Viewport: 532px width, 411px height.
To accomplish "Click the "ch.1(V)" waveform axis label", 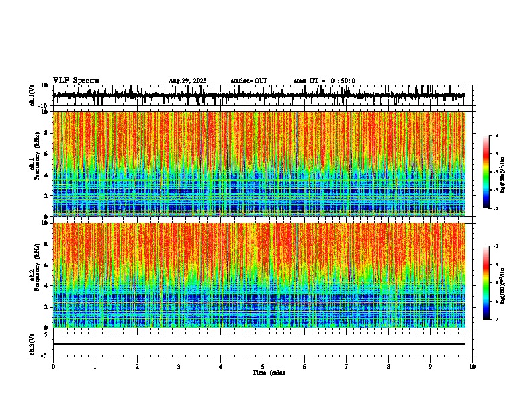I will (x=32, y=95).
